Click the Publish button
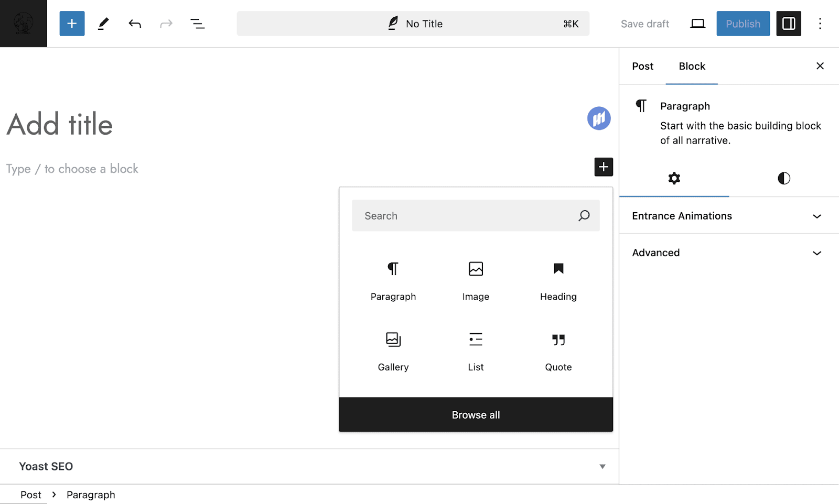 [743, 24]
